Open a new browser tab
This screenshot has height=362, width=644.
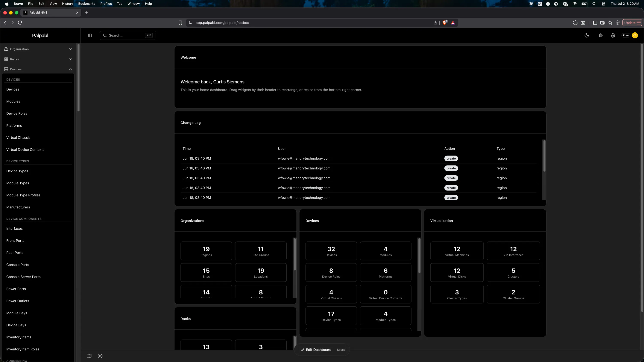click(87, 12)
